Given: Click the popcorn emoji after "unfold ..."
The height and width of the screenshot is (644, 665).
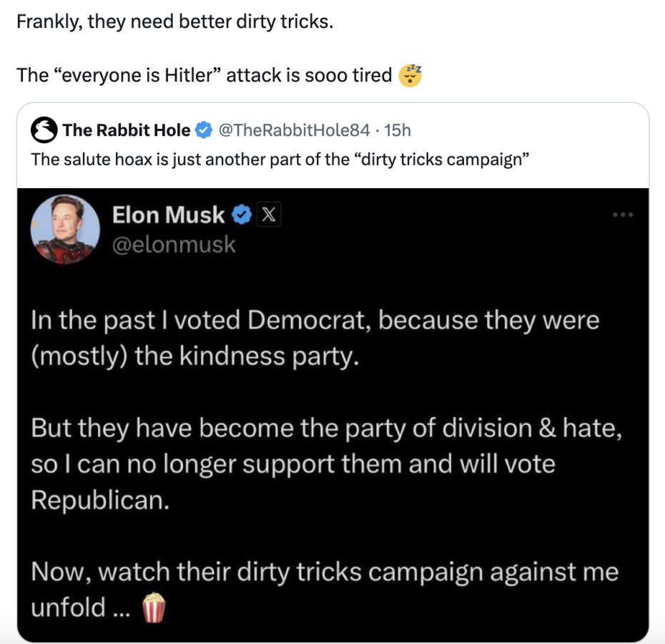Looking at the screenshot, I should tap(154, 608).
